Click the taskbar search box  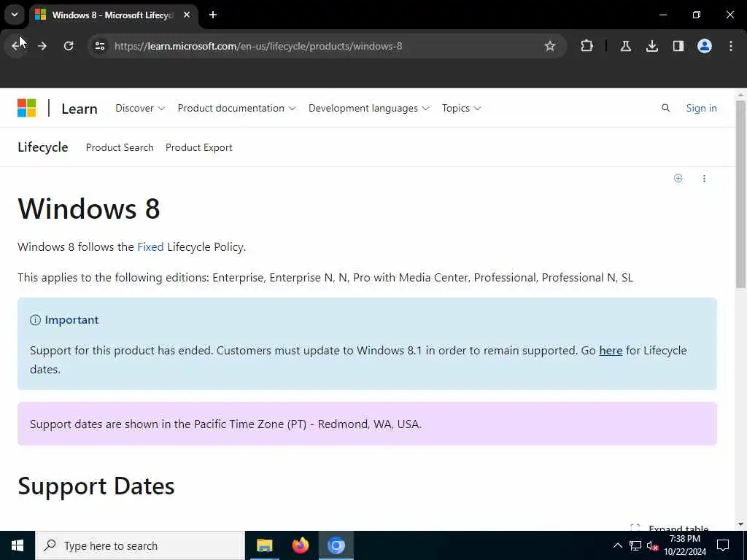click(139, 545)
